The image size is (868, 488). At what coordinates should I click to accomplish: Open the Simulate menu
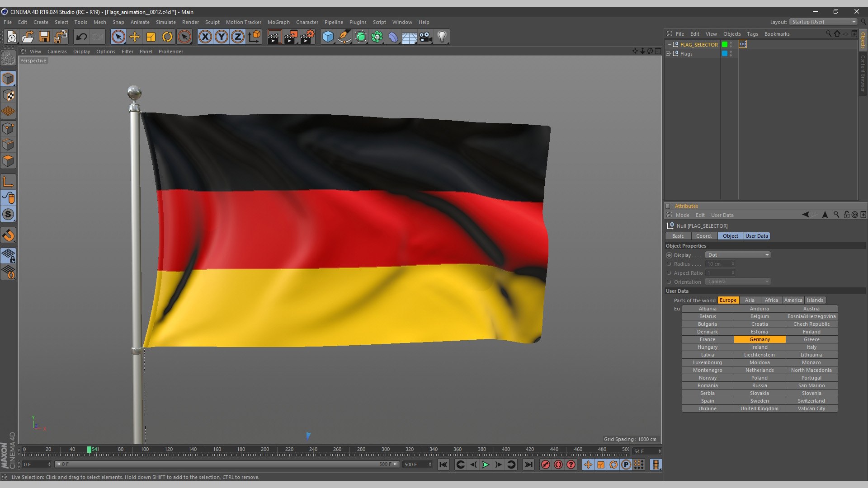tap(165, 22)
